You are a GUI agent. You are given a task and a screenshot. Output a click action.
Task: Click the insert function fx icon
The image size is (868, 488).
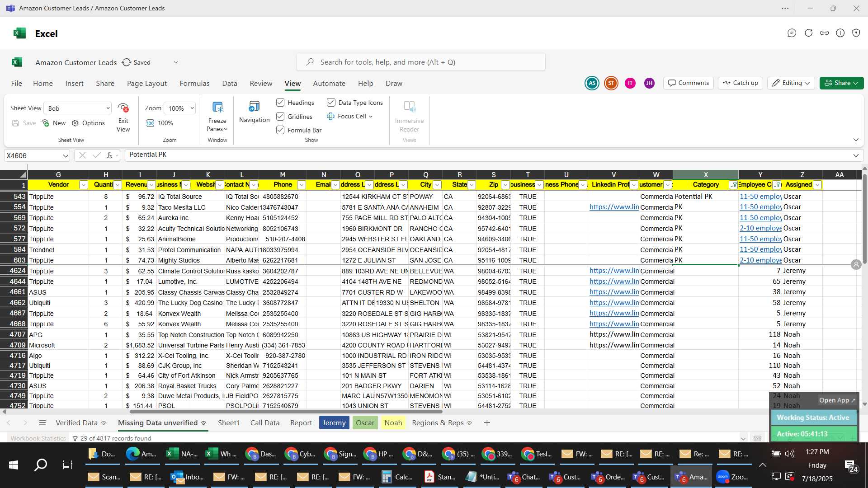tap(109, 155)
